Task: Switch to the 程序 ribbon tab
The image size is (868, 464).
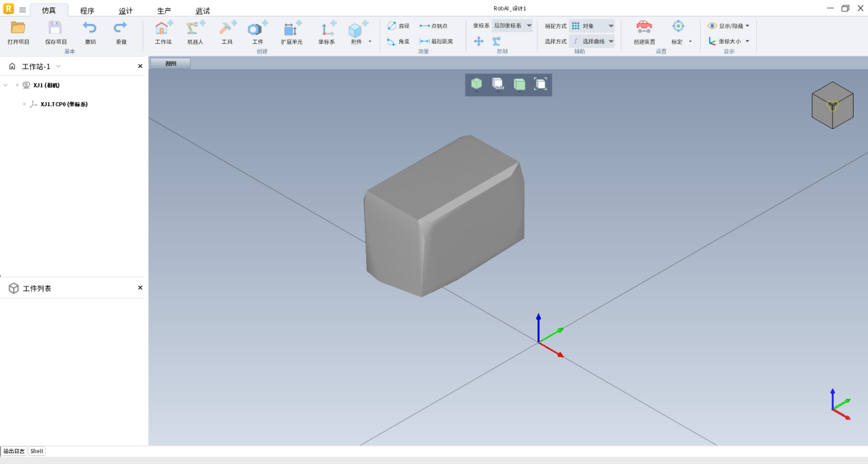Action: pyautogui.click(x=87, y=11)
